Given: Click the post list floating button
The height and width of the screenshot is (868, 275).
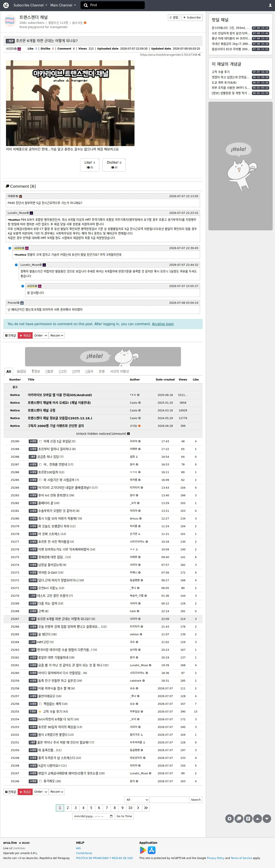Looking at the screenshot, I should 248,818.
